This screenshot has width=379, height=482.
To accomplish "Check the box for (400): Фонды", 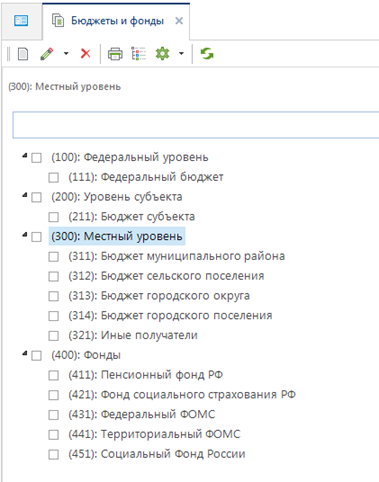I will coord(36,356).
